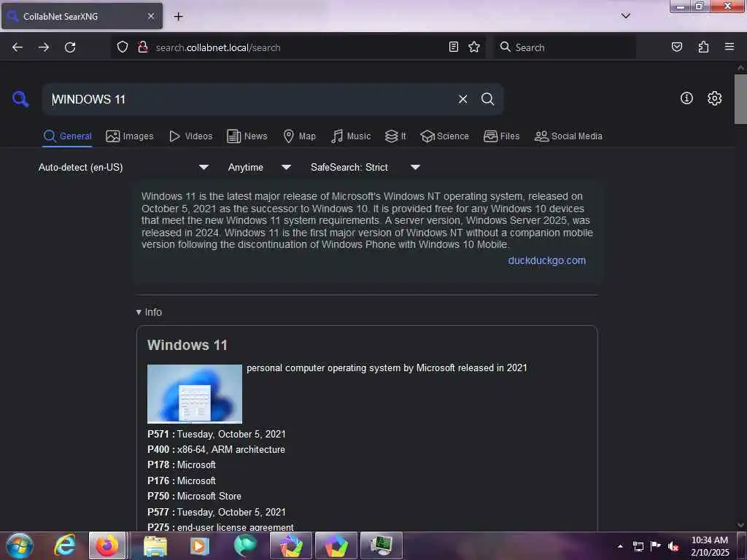Click the scrollbar down arrow
This screenshot has width=747, height=560.
click(x=740, y=525)
